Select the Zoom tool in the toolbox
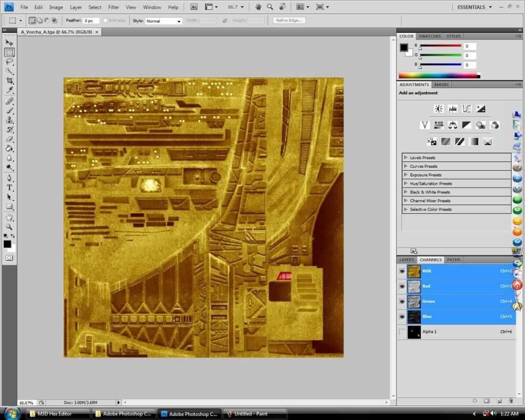The width and height of the screenshot is (525, 420). click(9, 227)
